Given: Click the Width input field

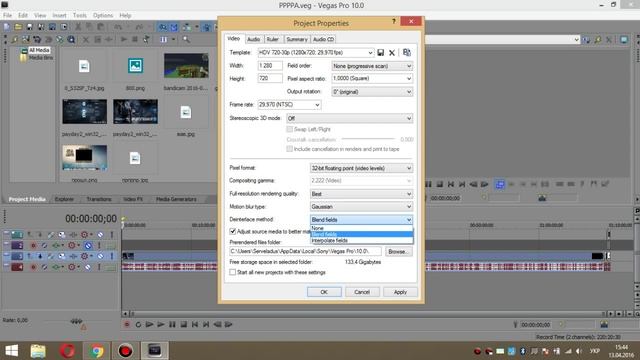Looking at the screenshot, I should (x=270, y=65).
